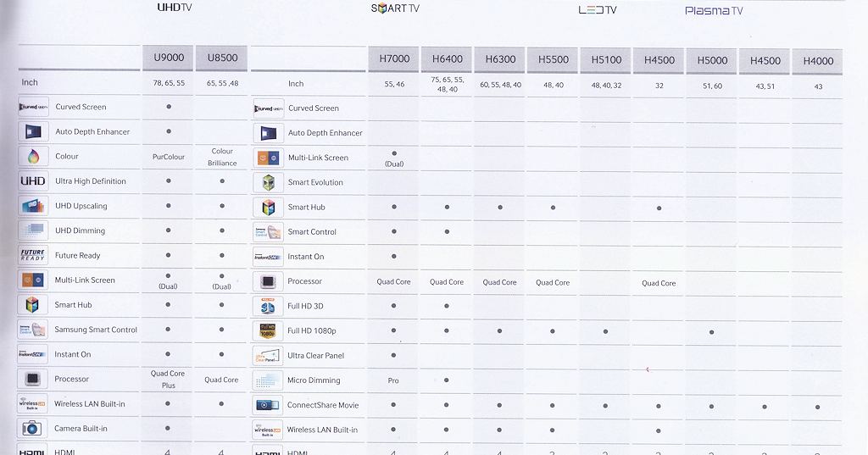Image resolution: width=868 pixels, height=455 pixels.
Task: Click the UHD Upscaling icon
Action: [x=33, y=206]
